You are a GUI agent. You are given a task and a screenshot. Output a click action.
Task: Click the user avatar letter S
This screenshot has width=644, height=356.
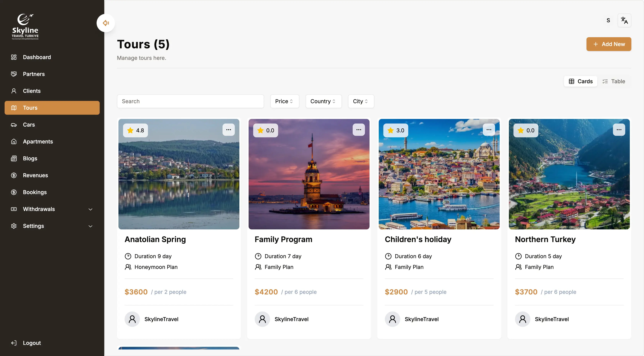608,21
